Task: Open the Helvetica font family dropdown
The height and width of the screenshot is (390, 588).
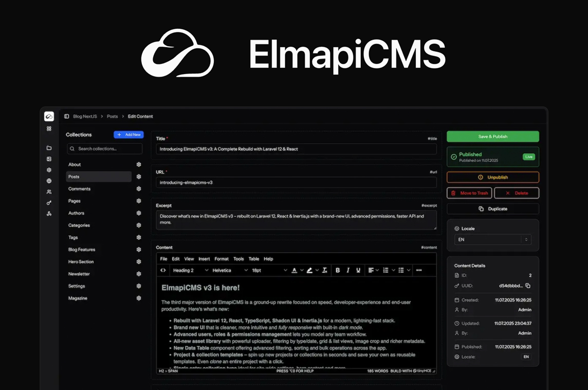Action: tap(230, 270)
